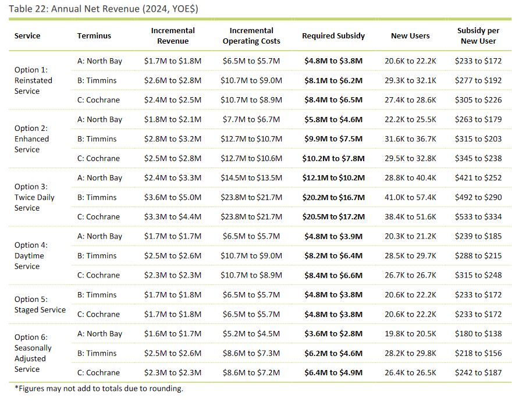Screen dimensions: 519x420
Task: Select the '$180 to $138' subsidy cell
Action: pyautogui.click(x=478, y=334)
